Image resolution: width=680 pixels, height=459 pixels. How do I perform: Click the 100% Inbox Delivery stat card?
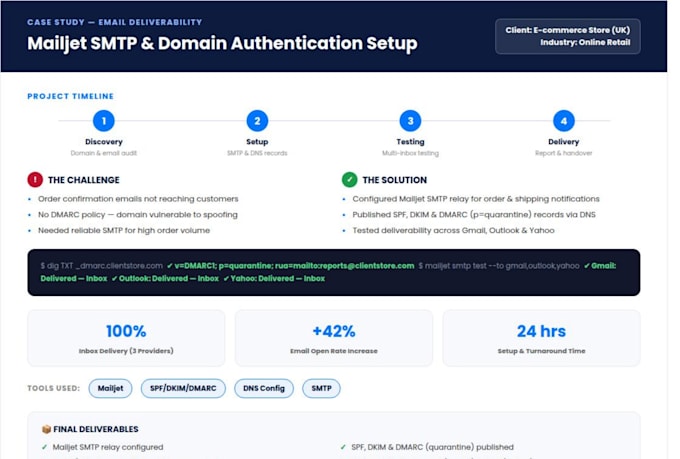(126, 338)
